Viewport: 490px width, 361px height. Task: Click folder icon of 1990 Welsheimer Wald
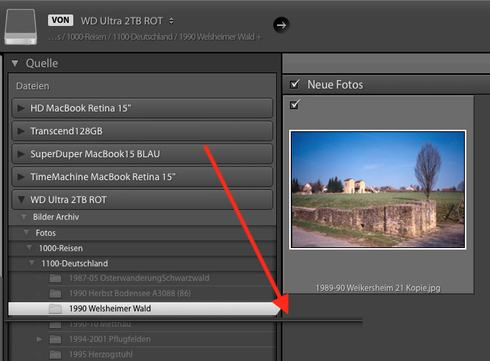click(x=55, y=309)
